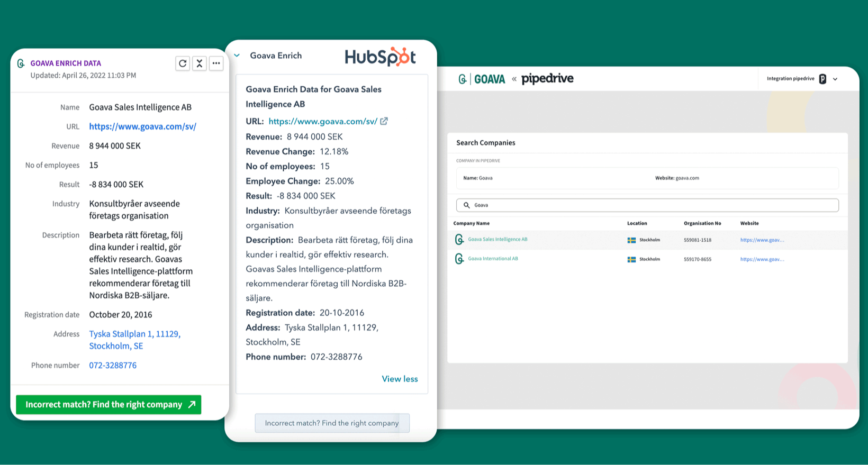Click Name: Goava in Pipedrive company box
The image size is (868, 465).
[x=478, y=178]
